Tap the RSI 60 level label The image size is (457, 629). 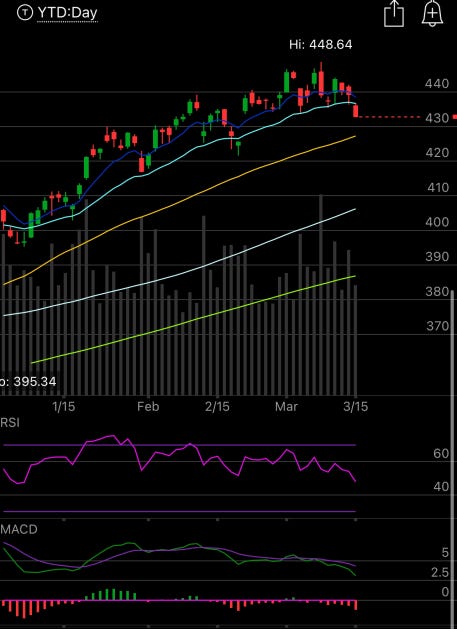pos(441,454)
